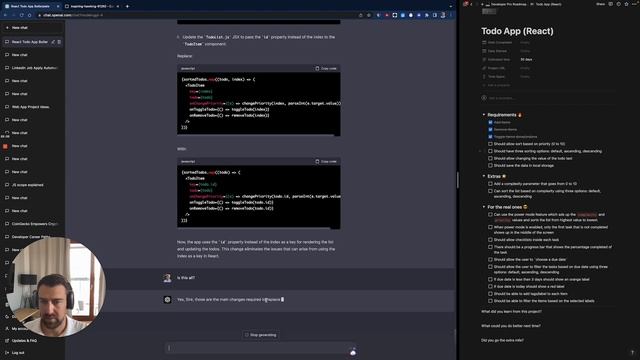Check 'Should allow checklists inside each task'
640x360 pixels.
click(x=490, y=240)
